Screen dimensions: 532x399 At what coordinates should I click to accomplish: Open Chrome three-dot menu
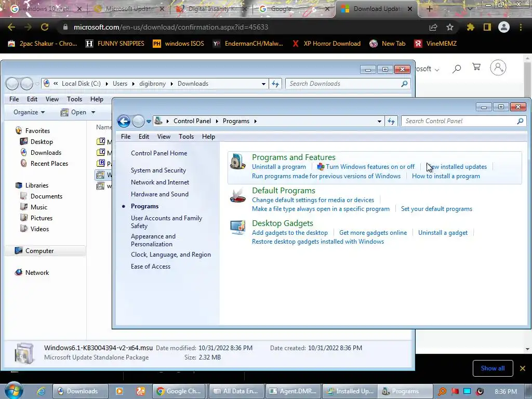pos(521,27)
